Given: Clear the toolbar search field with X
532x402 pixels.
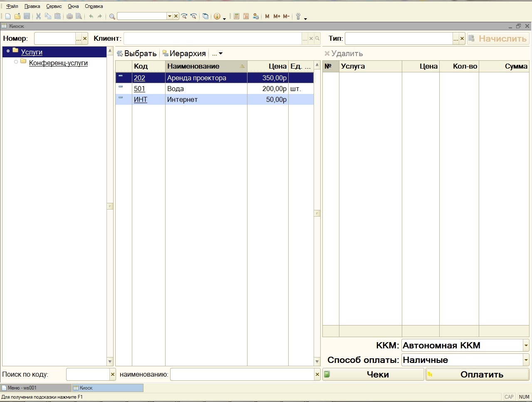Looking at the screenshot, I should 176,16.
